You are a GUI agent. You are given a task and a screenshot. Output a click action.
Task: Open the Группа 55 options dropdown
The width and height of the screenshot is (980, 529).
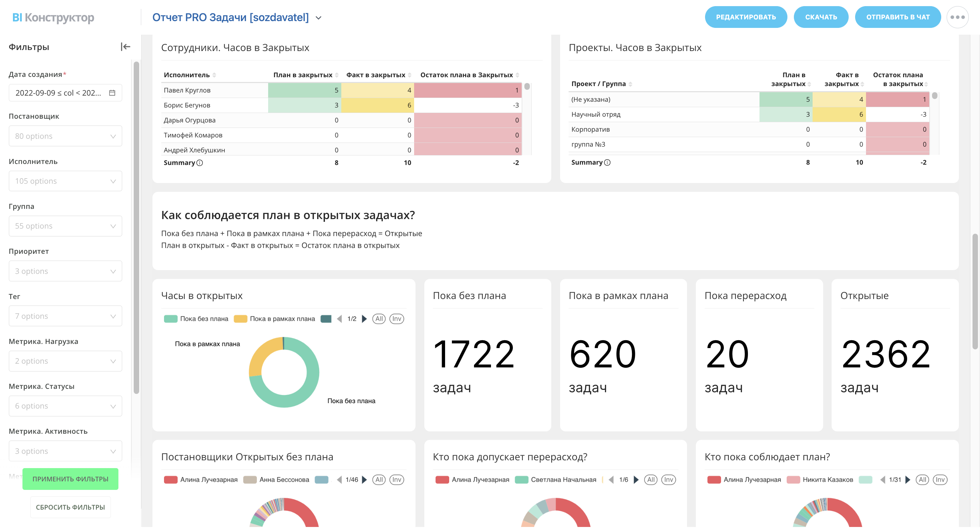[x=65, y=226]
